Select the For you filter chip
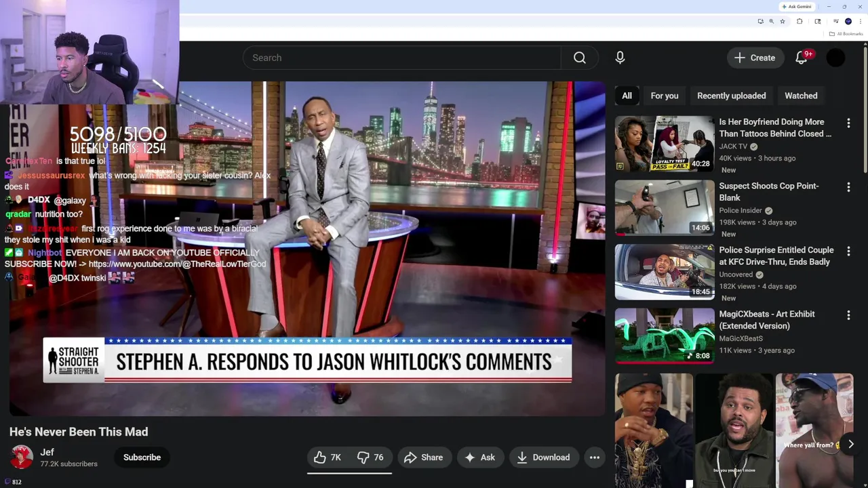Screen dimensions: 868x488 pos(665,96)
